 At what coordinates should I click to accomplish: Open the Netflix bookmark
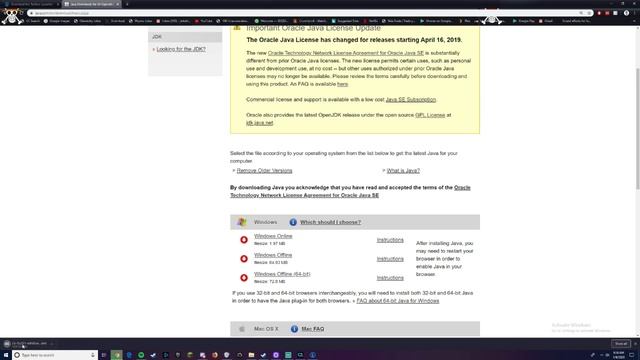pos(371,21)
